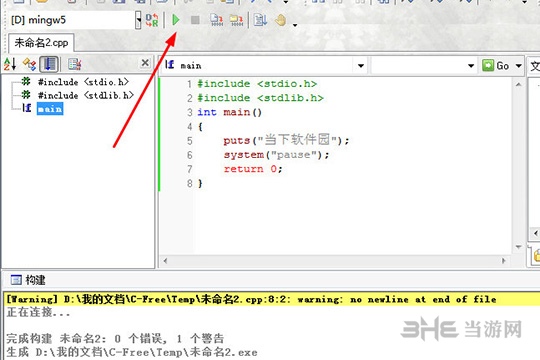
Task: Select #include <stdlib.h> in symbol tree
Action: [85, 95]
